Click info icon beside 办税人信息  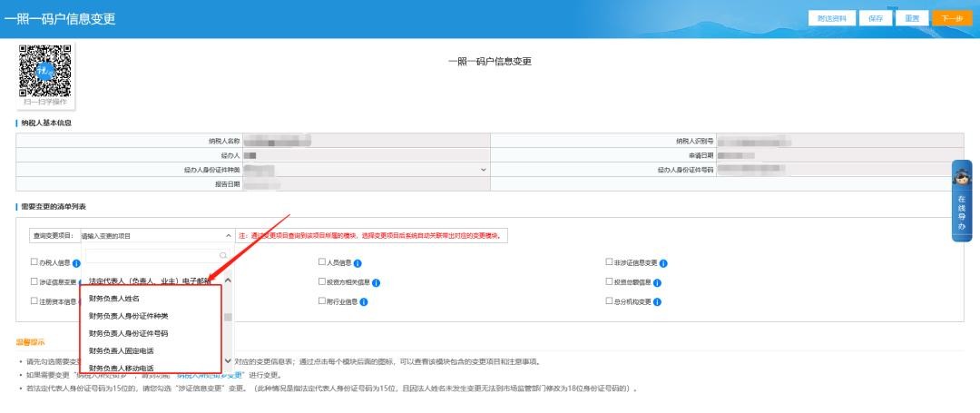(x=76, y=263)
